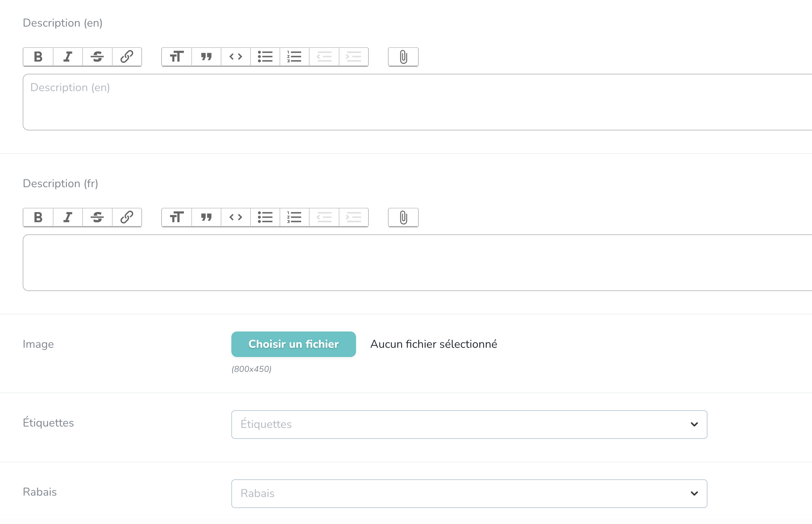The height and width of the screenshot is (524, 812).
Task: Click the (800x450) image size hint
Action: click(252, 369)
